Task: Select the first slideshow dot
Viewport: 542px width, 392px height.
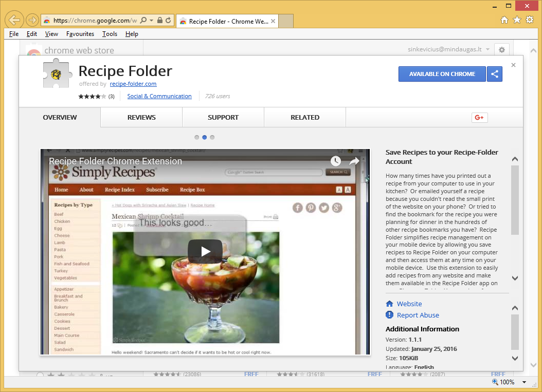Action: pyautogui.click(x=196, y=138)
